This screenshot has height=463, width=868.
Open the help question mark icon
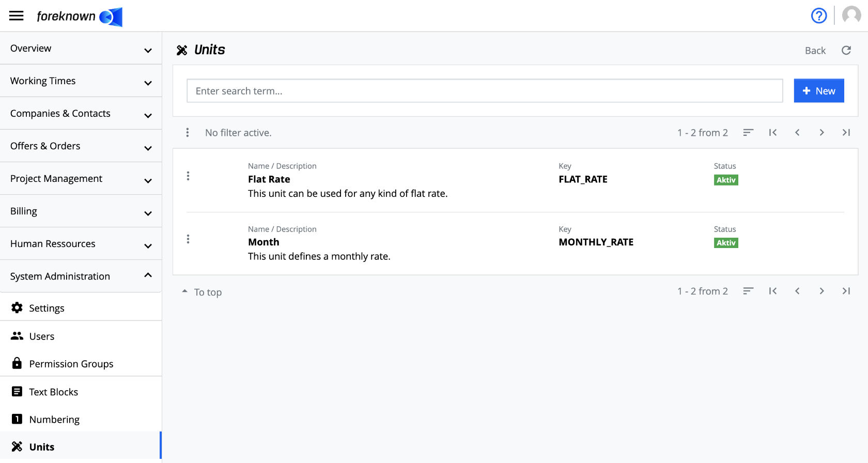pos(819,16)
